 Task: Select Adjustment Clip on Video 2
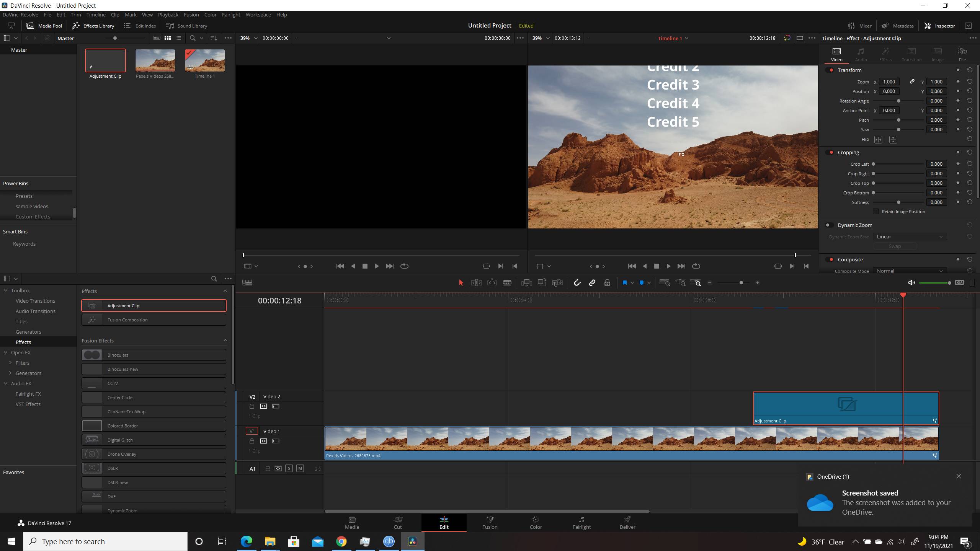(x=846, y=408)
